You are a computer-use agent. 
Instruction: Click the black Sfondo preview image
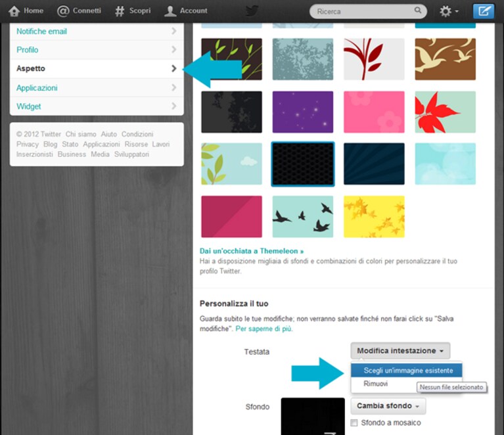(x=313, y=416)
